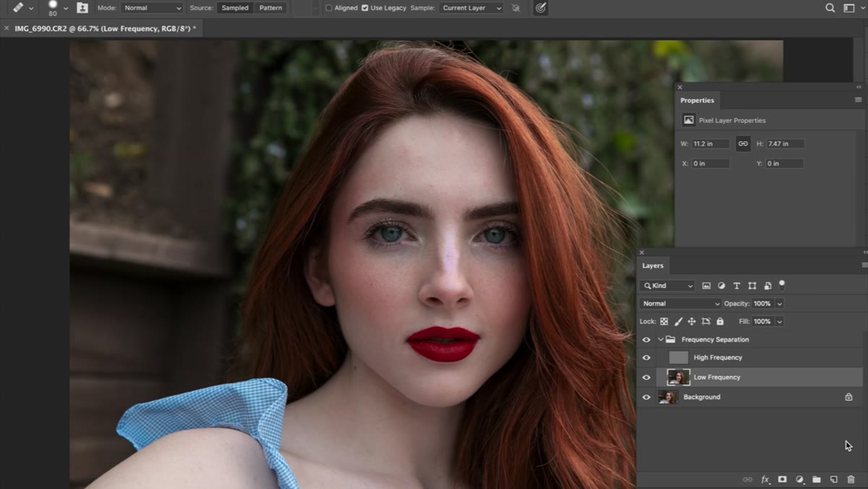Viewport: 868px width, 489px height.
Task: Set Source to Pattern
Action: coord(271,8)
